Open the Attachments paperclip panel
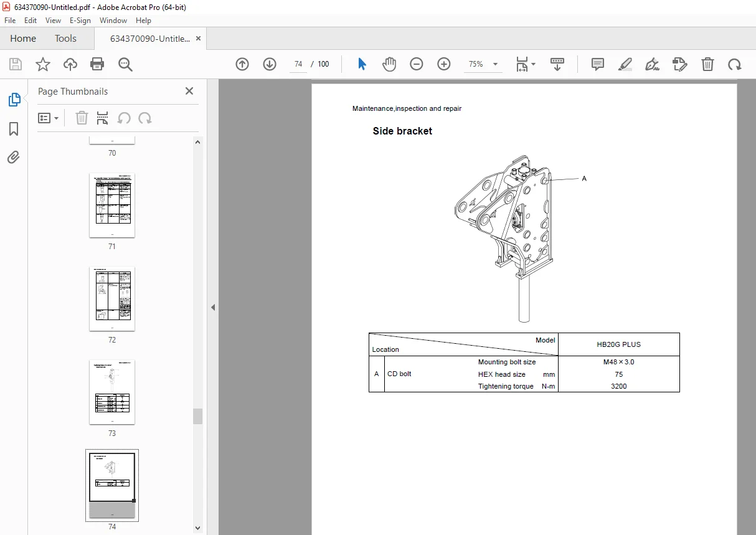This screenshot has height=535, width=756. pos(14,157)
